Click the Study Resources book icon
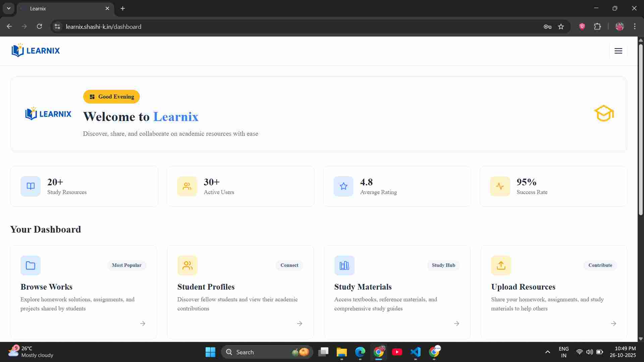This screenshot has width=644, height=362. click(x=31, y=186)
